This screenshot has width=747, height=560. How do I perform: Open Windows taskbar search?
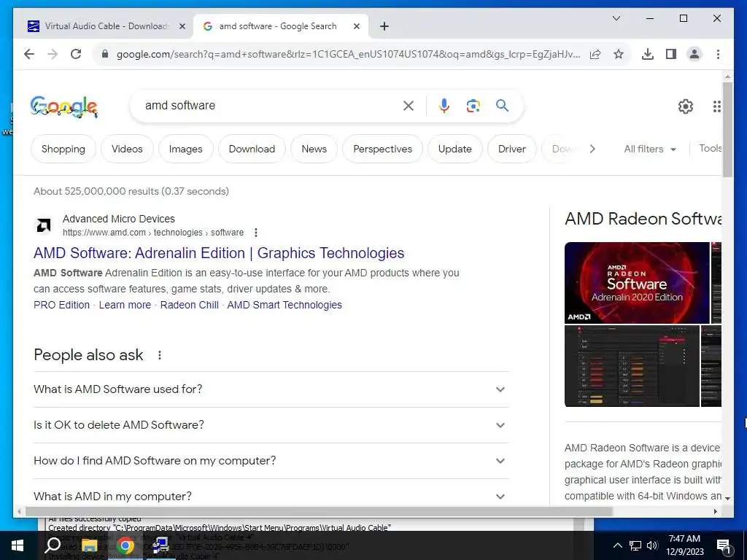[x=53, y=545]
